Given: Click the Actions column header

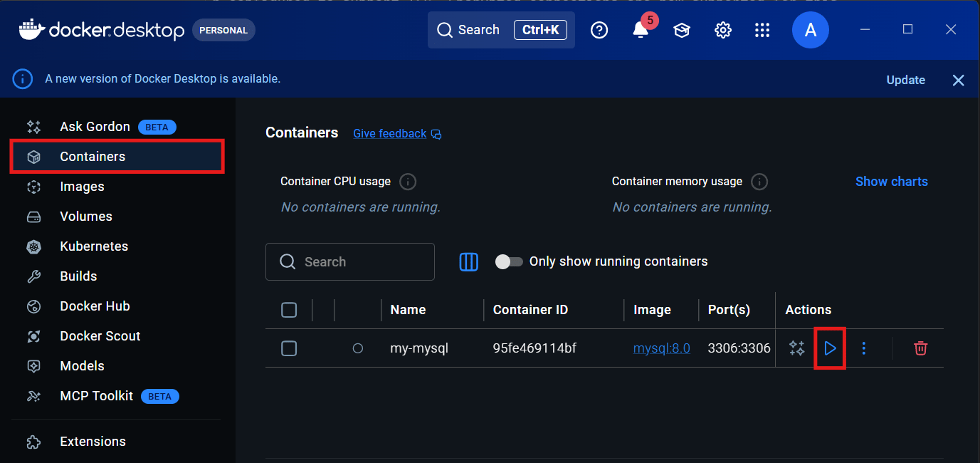Looking at the screenshot, I should point(808,310).
